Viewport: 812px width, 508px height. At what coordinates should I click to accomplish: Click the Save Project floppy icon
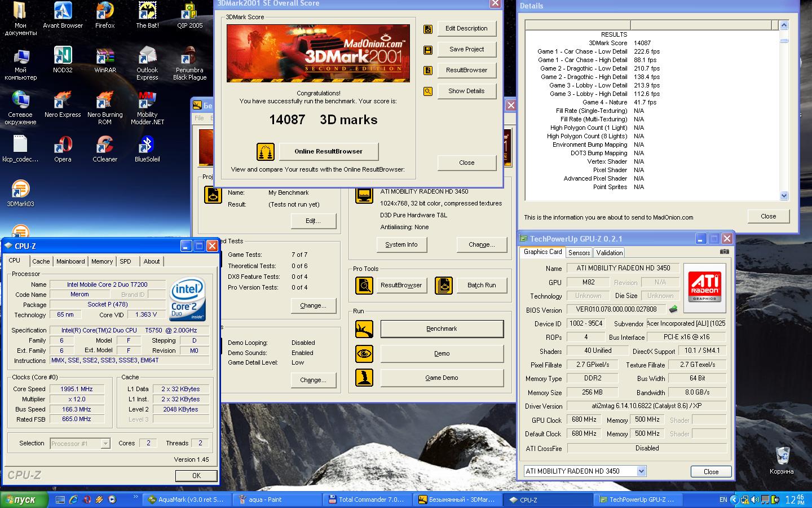point(428,50)
